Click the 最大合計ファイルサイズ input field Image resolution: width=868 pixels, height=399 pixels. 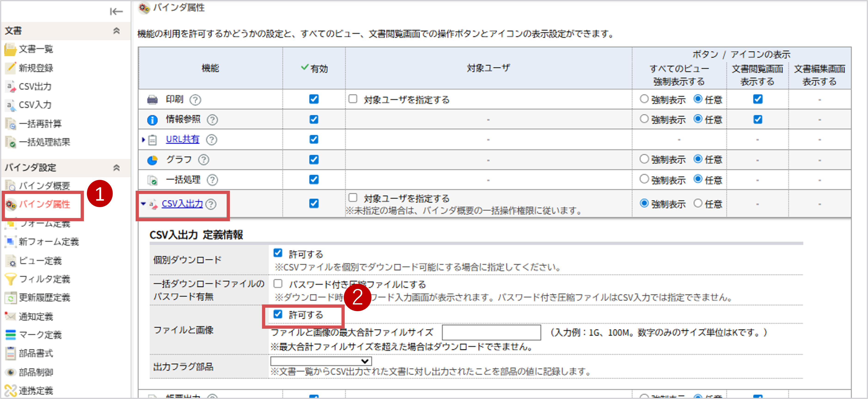491,333
